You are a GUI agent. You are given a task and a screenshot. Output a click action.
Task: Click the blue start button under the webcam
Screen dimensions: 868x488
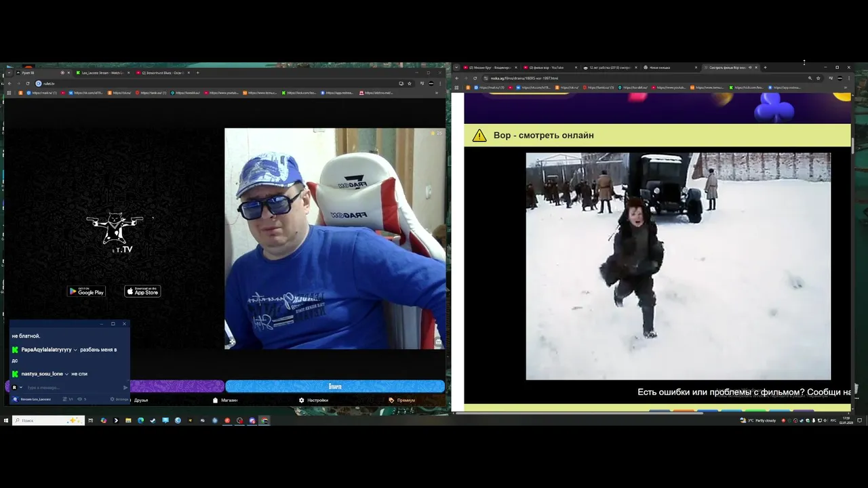tap(335, 386)
